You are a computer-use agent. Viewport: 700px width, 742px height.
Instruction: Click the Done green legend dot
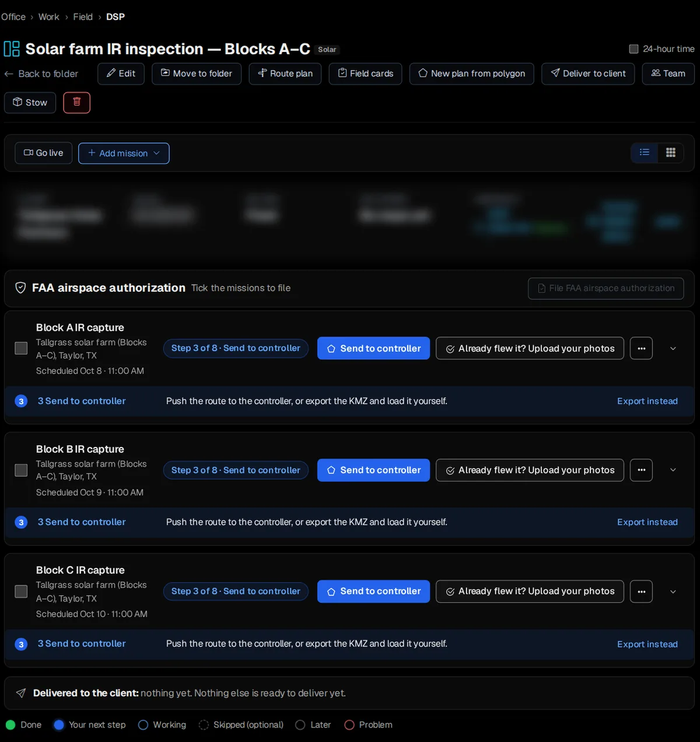[10, 724]
